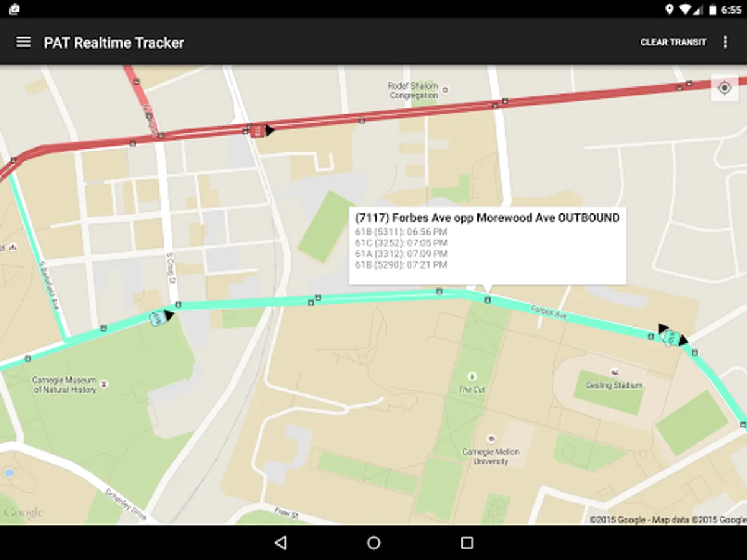
Task: Click the 61A (3312): 07:09 PM arrival
Action: (401, 254)
